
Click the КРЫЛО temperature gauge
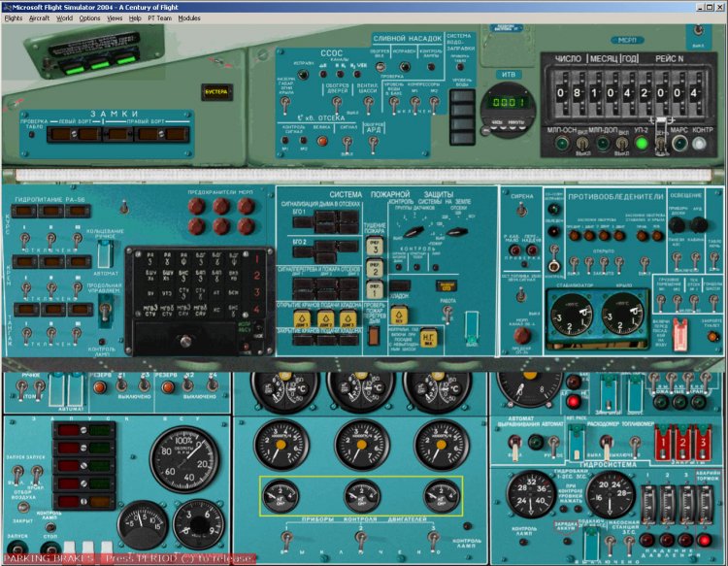[x=623, y=316]
